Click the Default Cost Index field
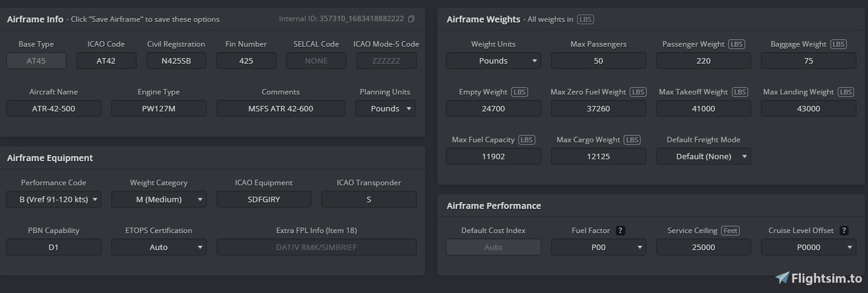The width and height of the screenshot is (868, 293). point(493,247)
